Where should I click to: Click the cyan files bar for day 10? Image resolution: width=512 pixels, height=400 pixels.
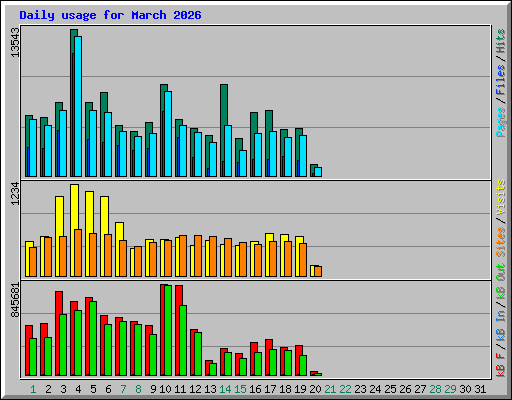[x=168, y=134]
